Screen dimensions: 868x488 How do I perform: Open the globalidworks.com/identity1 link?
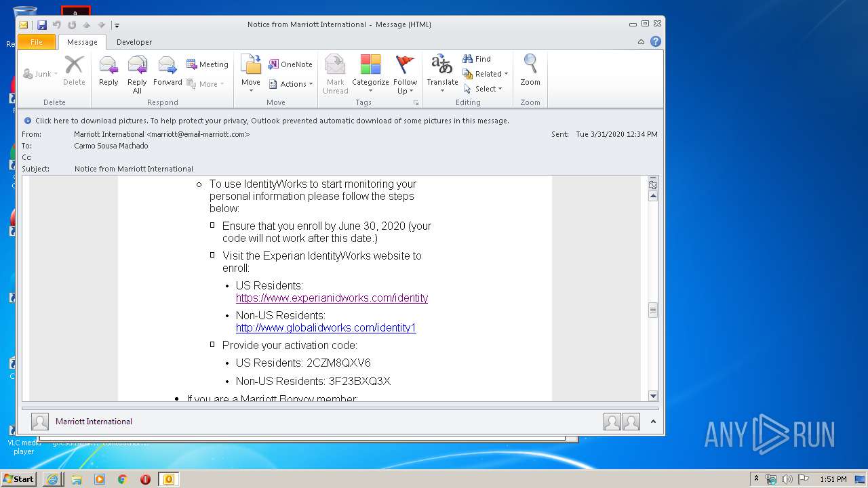(325, 327)
